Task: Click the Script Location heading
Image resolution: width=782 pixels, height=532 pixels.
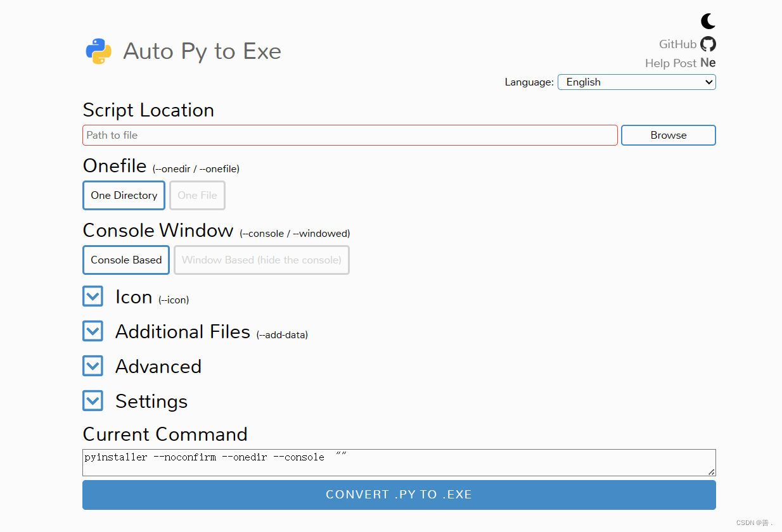Action: point(148,110)
